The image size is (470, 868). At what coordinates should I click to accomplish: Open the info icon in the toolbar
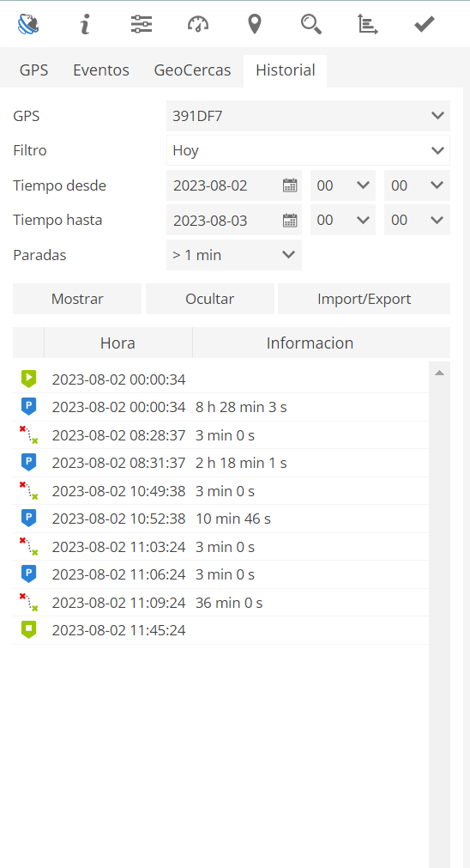pos(85,24)
